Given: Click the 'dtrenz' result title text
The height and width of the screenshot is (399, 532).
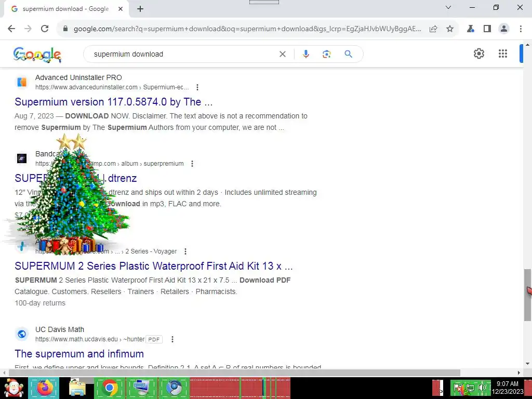Looking at the screenshot, I should [123, 178].
